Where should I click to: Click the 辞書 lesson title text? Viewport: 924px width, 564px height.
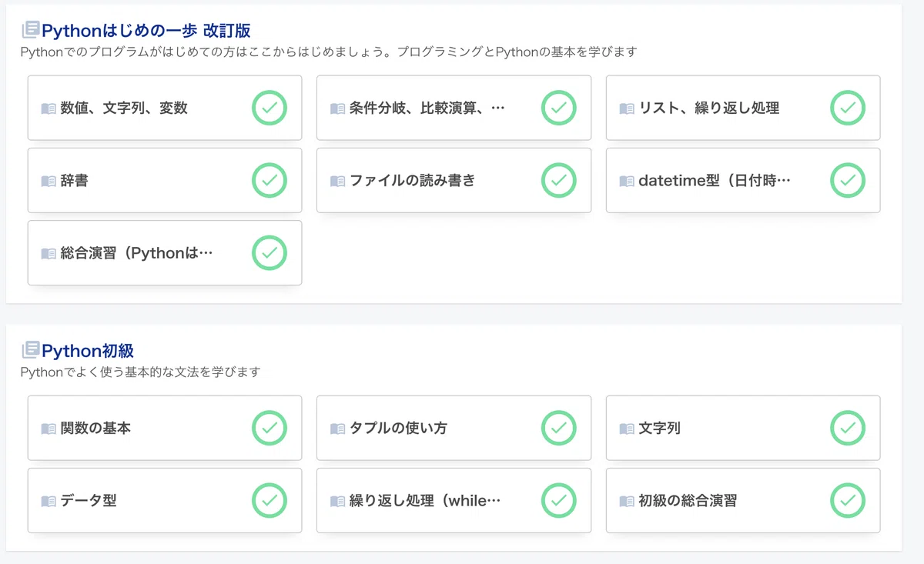75,181
